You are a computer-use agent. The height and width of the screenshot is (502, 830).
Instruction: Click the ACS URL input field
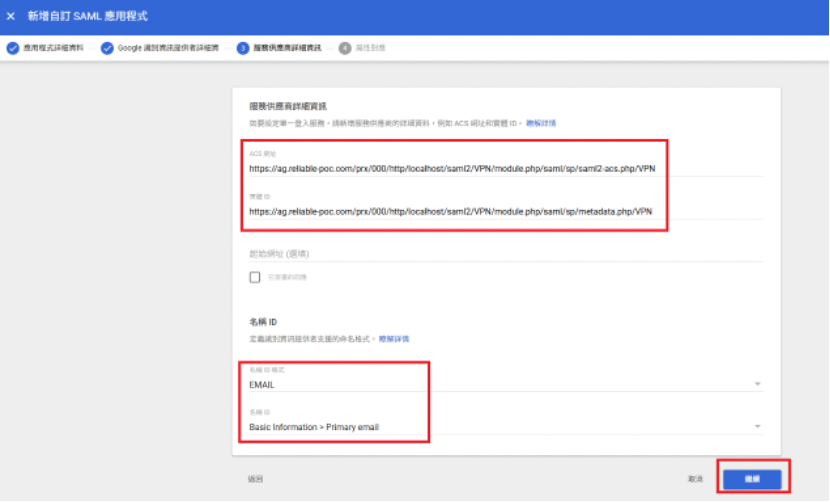pyautogui.click(x=506, y=168)
